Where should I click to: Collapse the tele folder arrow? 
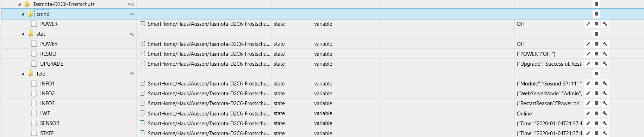pos(23,74)
